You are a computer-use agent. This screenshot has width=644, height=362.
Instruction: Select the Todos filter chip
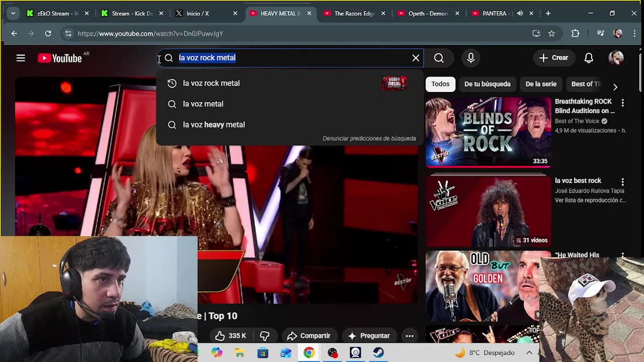(440, 84)
